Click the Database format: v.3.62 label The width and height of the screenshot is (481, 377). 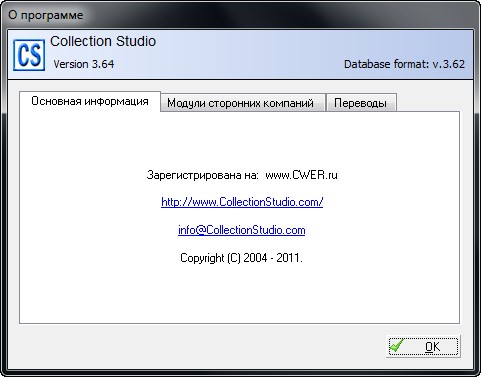404,64
